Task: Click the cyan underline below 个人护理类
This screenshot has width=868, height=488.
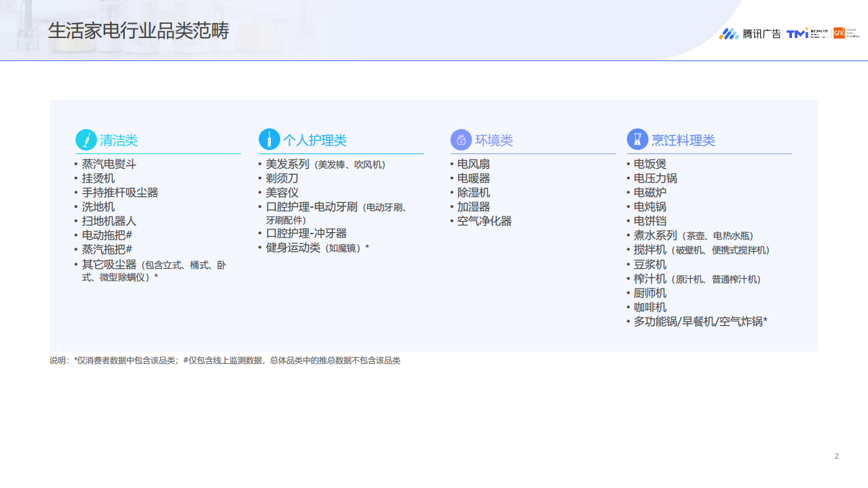Action: [340, 153]
